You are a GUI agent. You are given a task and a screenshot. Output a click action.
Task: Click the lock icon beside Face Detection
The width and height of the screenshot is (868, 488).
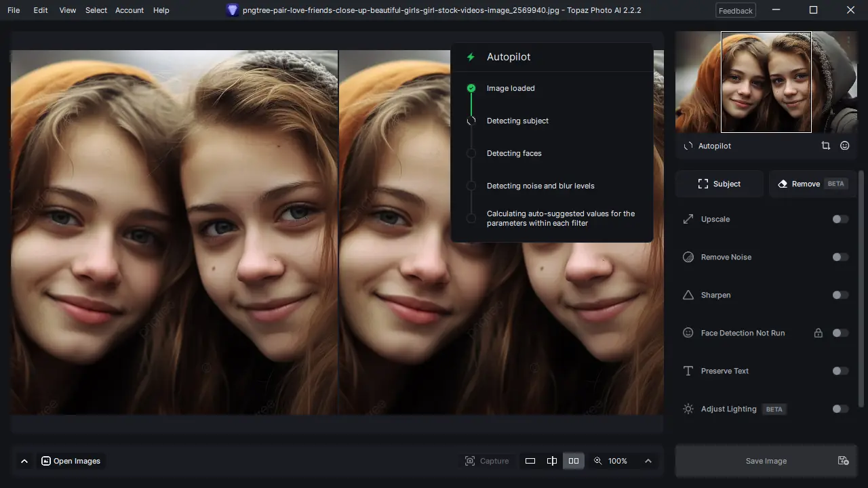click(818, 333)
